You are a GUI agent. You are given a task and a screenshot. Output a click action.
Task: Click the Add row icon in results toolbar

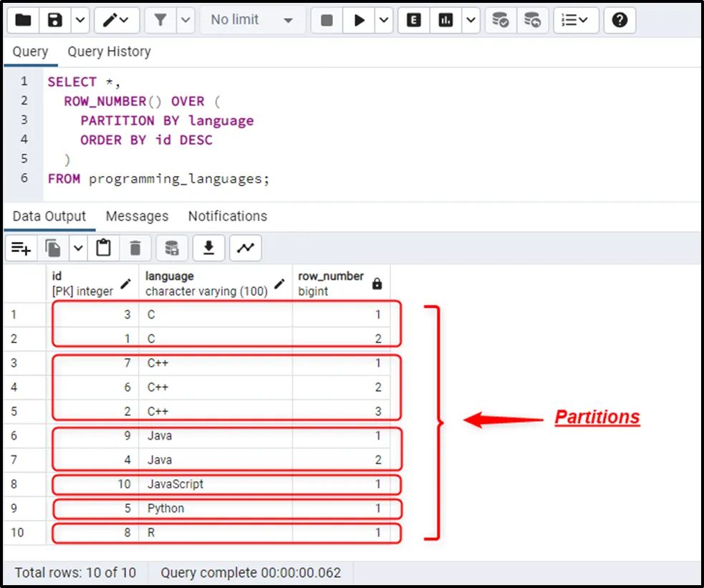21,248
